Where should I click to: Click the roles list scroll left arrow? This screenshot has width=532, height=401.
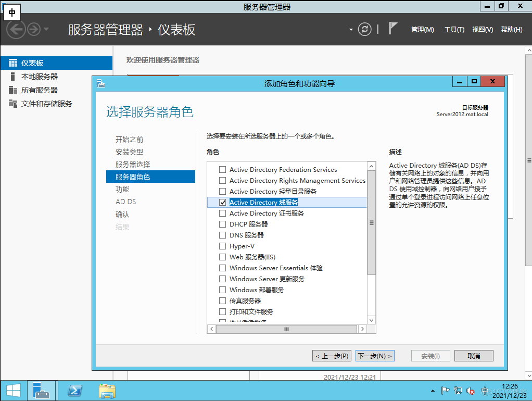212,329
